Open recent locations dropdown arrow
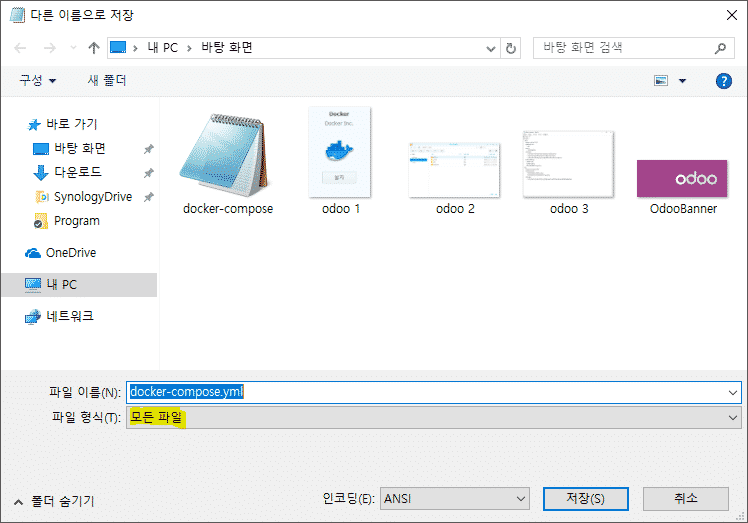Screen dimensions: 748x523 click(73, 48)
